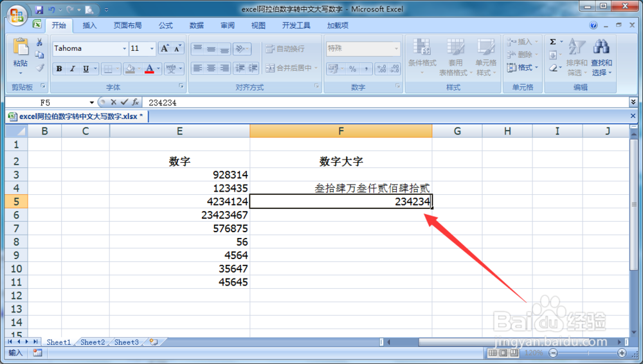Apply fill color bucket

130,69
